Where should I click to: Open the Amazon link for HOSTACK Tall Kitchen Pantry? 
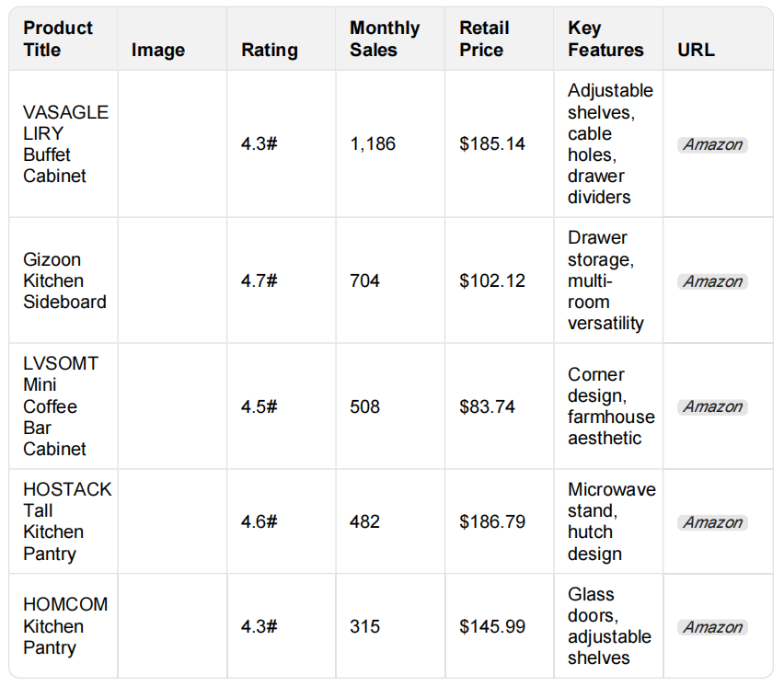click(712, 522)
